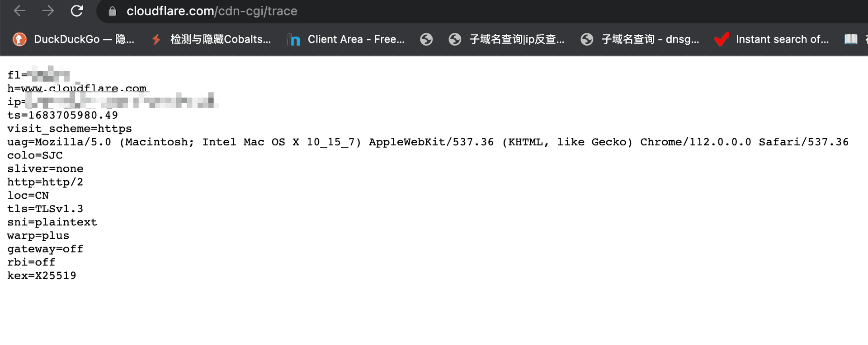Click the browser Forward arrow
This screenshot has height=345, width=868.
point(48,11)
